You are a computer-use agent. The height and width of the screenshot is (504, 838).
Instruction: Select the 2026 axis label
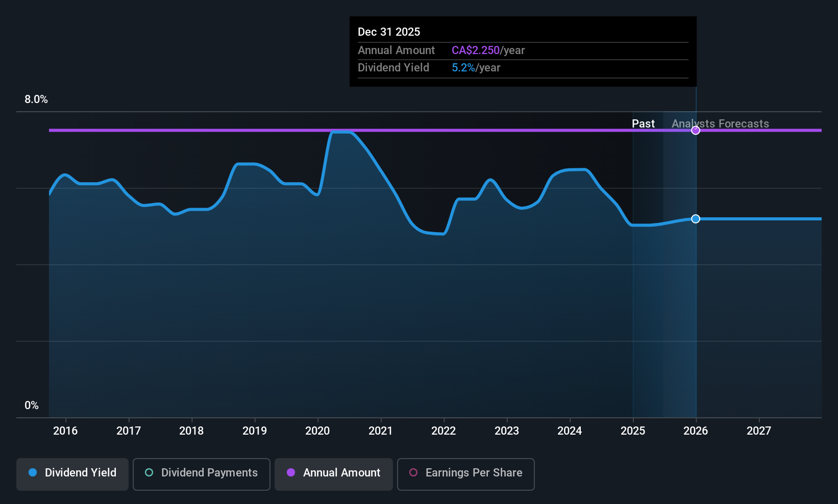[x=696, y=431]
